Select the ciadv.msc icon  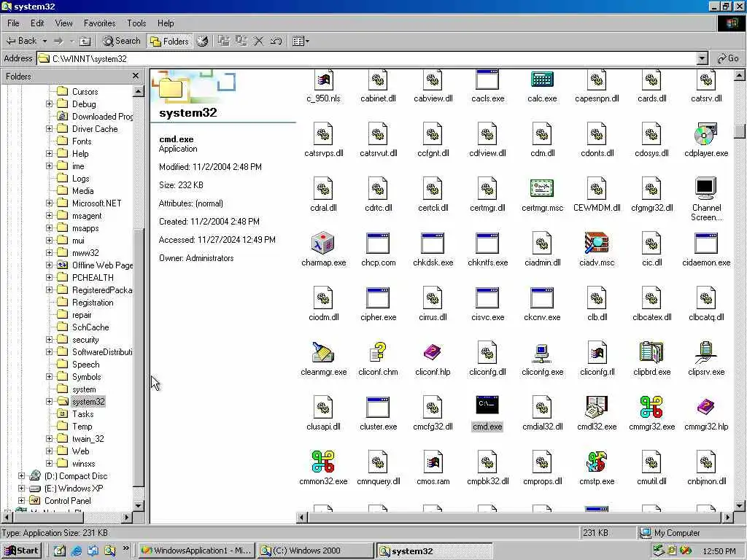[597, 243]
